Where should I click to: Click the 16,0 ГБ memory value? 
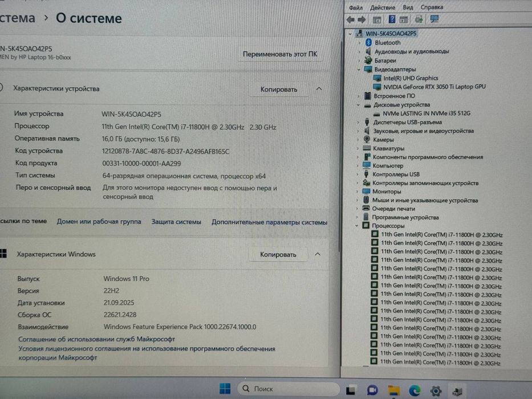pos(140,139)
